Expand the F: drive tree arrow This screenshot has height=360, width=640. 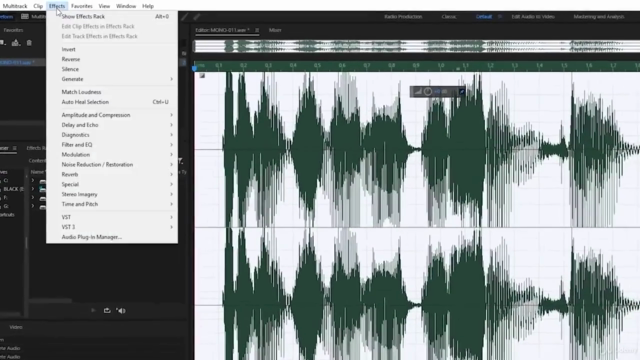click(x=33, y=198)
